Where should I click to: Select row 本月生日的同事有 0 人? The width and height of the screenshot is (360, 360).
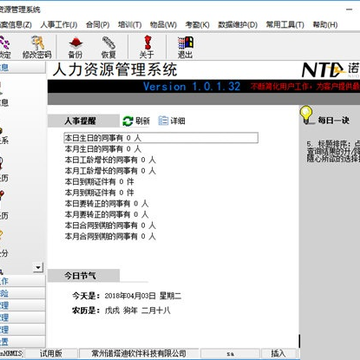tap(103, 149)
